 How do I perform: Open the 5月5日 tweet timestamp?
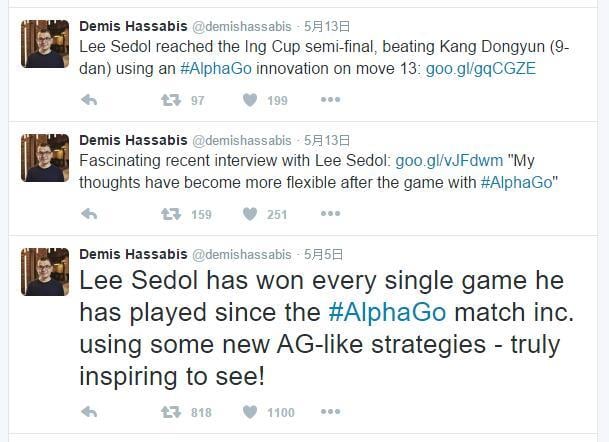pyautogui.click(x=323, y=254)
